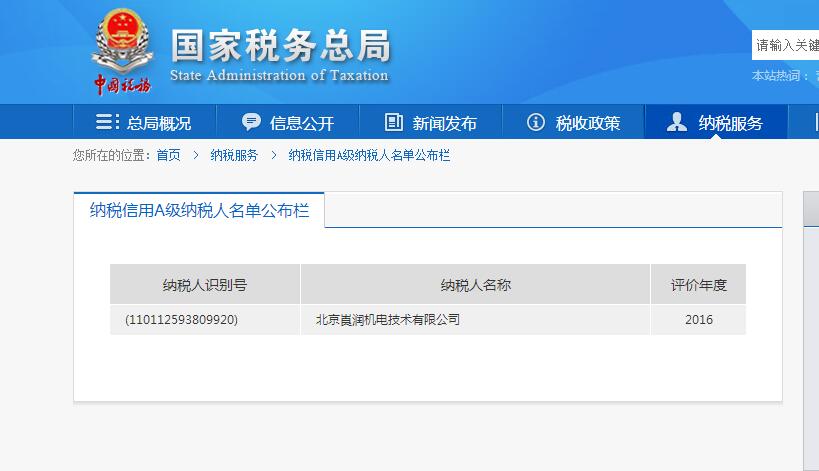
Task: Select taxpayer ID (110112593809920)
Action: pos(181,320)
